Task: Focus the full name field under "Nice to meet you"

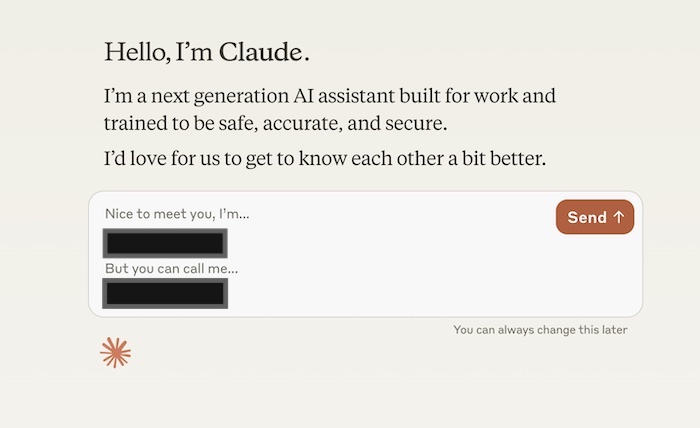Action: pyautogui.click(x=165, y=243)
